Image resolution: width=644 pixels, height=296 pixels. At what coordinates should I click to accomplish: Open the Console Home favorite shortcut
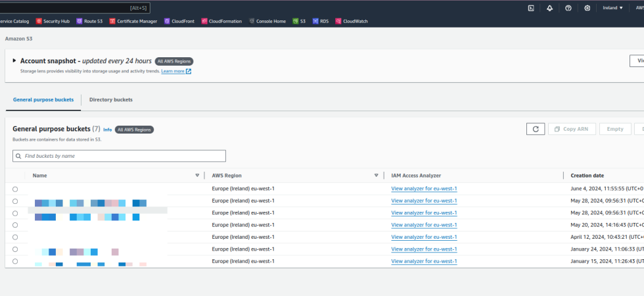coord(267,21)
